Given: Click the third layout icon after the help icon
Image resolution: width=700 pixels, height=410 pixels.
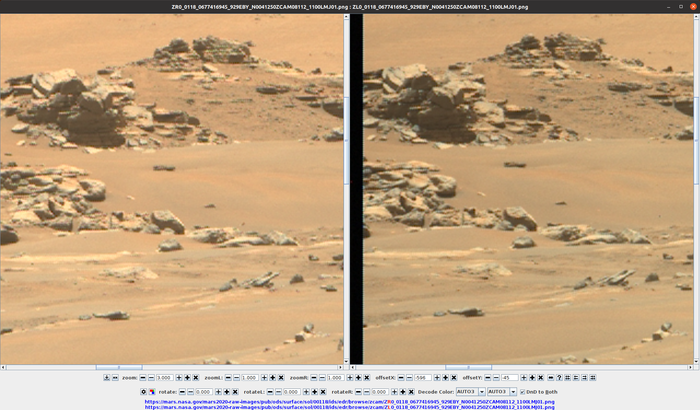Looking at the screenshot, I should [x=584, y=378].
